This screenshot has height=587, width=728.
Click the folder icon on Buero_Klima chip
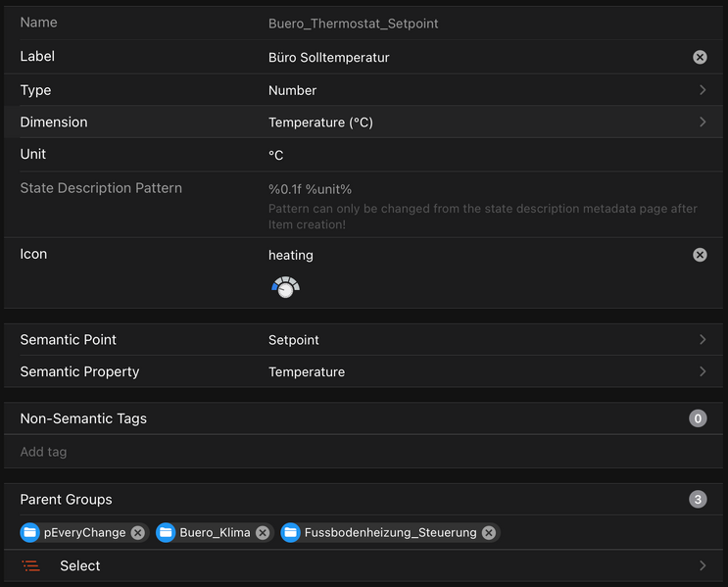click(x=166, y=533)
